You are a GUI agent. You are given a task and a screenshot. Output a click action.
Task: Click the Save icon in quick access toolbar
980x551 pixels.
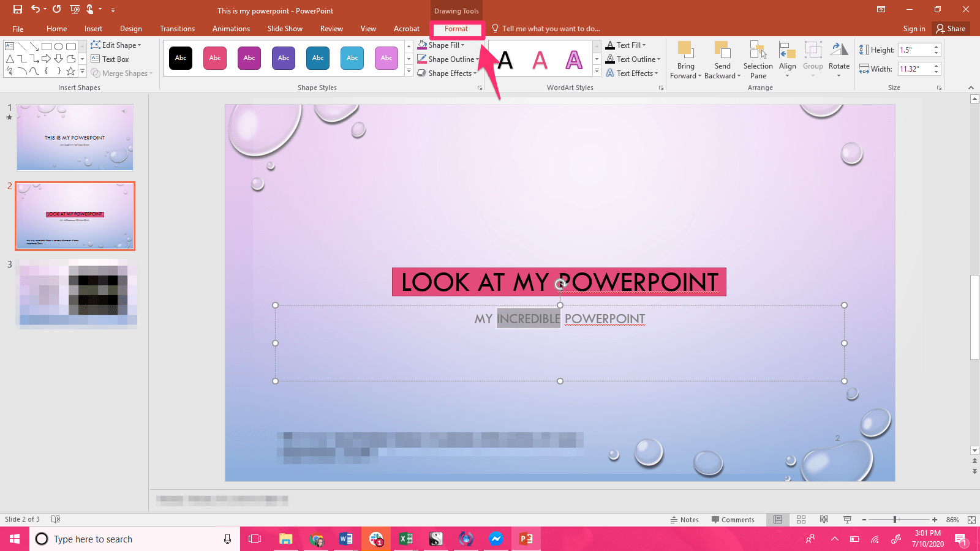pyautogui.click(x=17, y=9)
